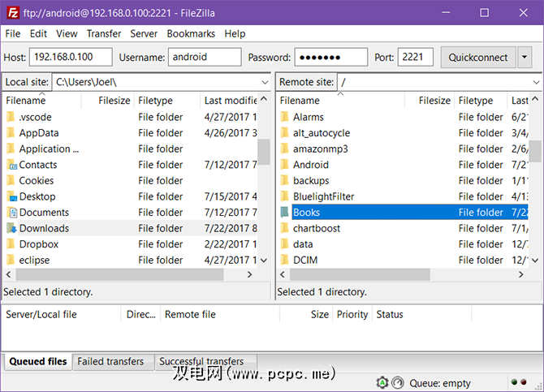Click the speed limits gauge icon

pyautogui.click(x=398, y=382)
